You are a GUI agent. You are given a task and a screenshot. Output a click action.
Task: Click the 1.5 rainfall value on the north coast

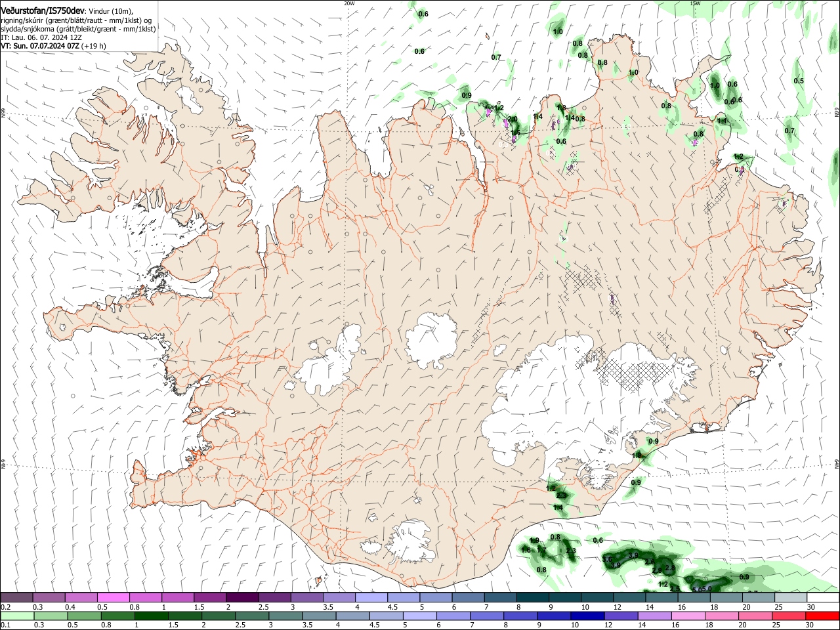click(515, 133)
